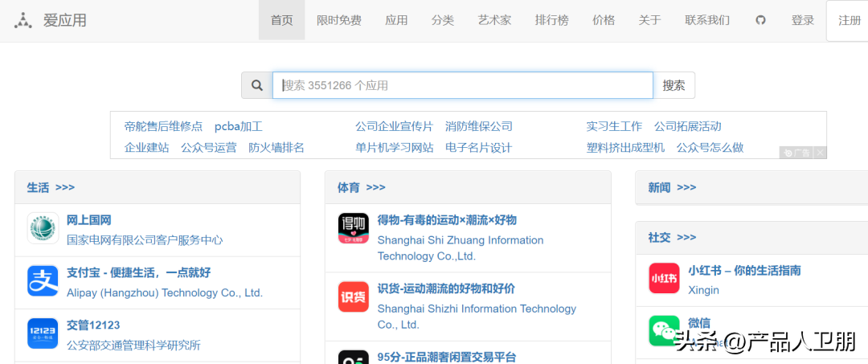Viewport: 868px width, 364px height.
Task: Click the 注册 register button
Action: [849, 20]
